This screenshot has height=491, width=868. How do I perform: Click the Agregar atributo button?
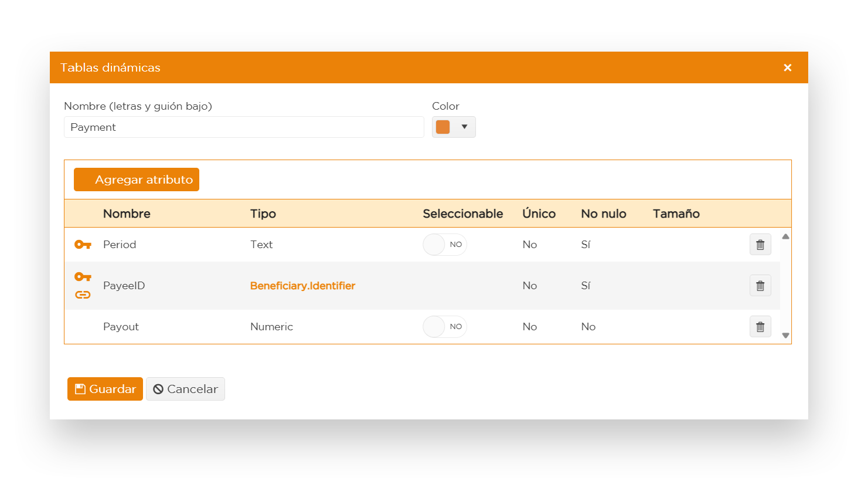pos(137,180)
